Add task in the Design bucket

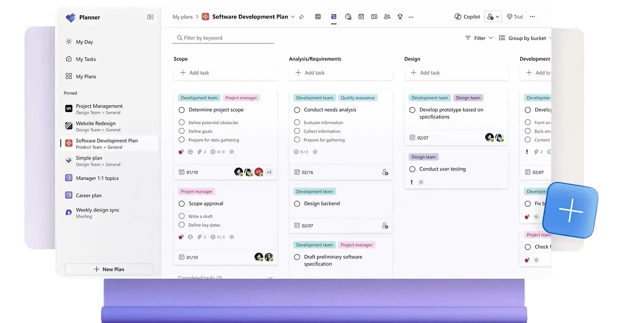click(456, 73)
